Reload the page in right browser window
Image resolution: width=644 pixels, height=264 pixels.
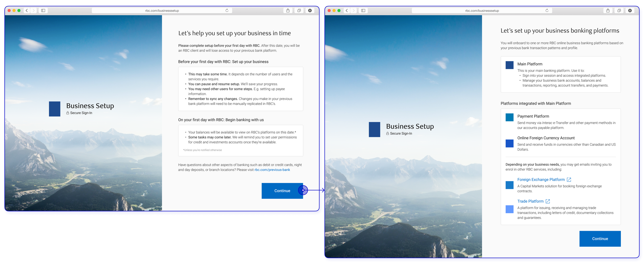pyautogui.click(x=547, y=11)
